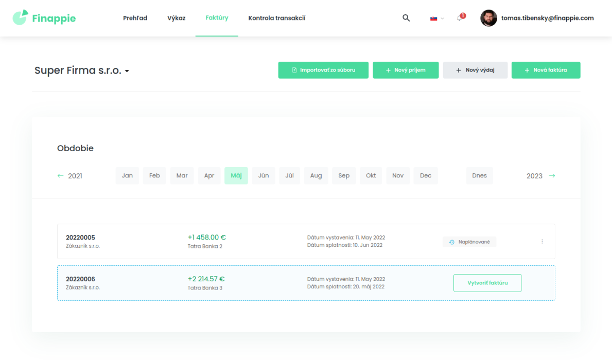Click the Naplánované status badge

point(469,242)
